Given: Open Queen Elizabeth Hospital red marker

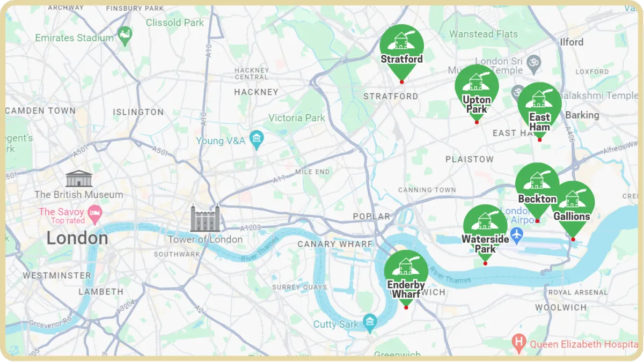Looking at the screenshot, I should (518, 341).
